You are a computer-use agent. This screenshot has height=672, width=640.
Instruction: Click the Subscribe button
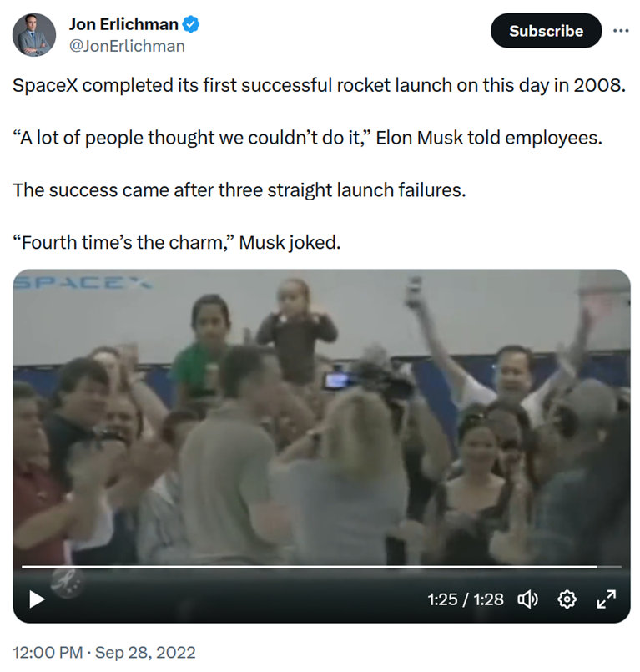pyautogui.click(x=546, y=31)
